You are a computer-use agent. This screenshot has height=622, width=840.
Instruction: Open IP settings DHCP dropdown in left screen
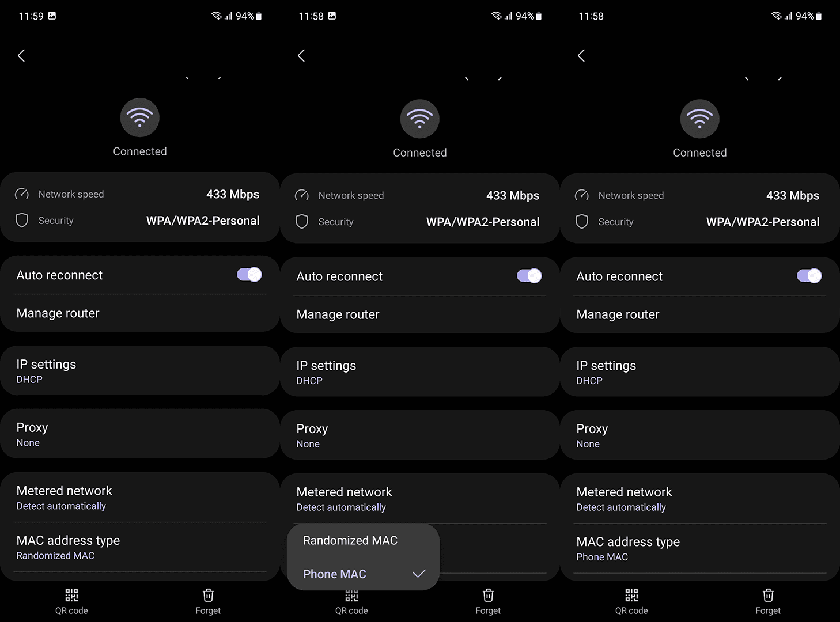point(140,371)
